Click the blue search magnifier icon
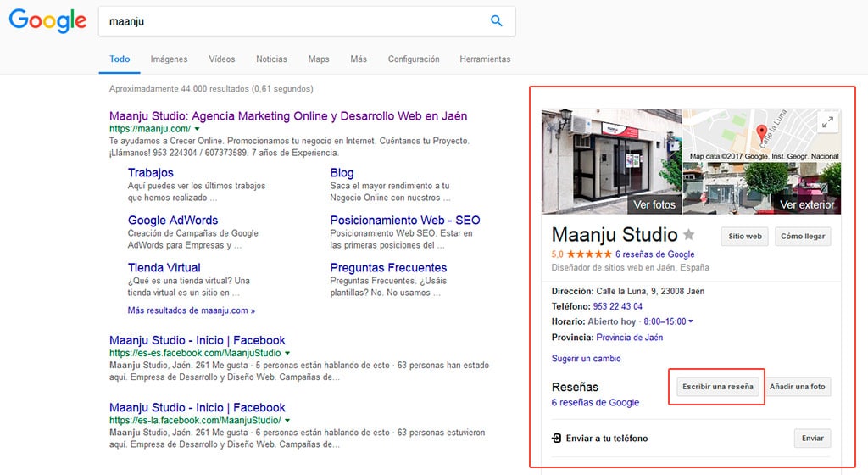The width and height of the screenshot is (868, 475). click(497, 21)
